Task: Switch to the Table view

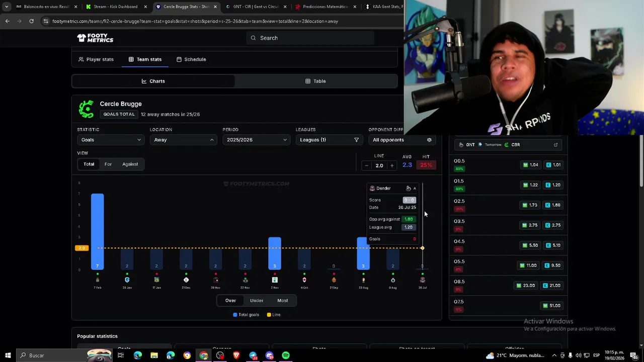Action: 315,81
